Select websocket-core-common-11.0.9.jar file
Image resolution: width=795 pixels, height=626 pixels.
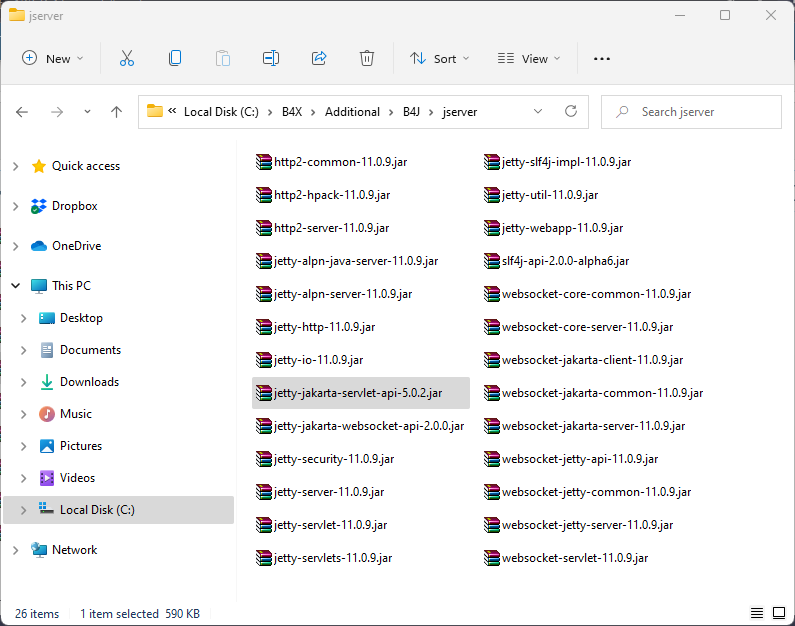click(588, 293)
